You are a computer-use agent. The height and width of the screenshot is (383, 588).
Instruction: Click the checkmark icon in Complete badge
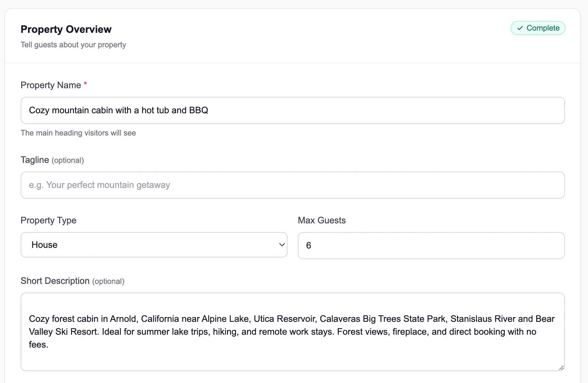(x=520, y=28)
